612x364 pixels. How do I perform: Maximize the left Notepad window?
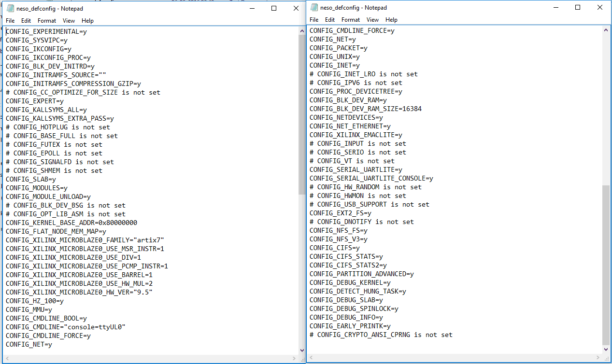point(274,8)
